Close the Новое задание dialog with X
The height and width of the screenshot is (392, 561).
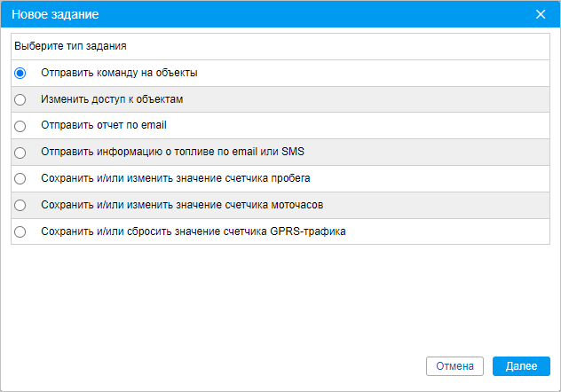tap(541, 14)
